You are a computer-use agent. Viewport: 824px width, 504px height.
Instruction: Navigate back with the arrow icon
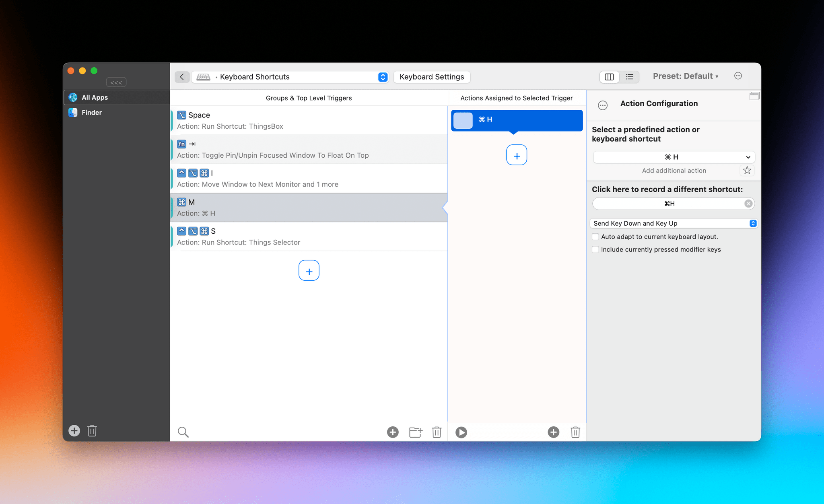point(182,77)
